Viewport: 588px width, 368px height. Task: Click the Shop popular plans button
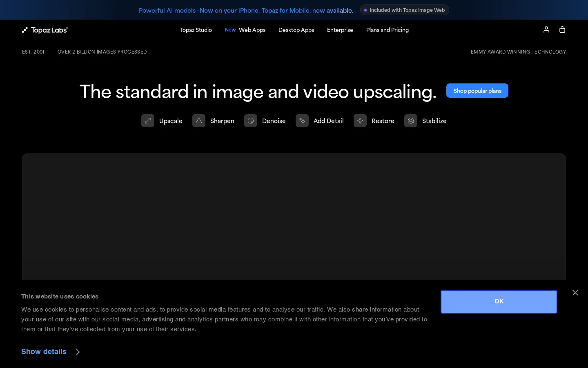click(x=477, y=91)
